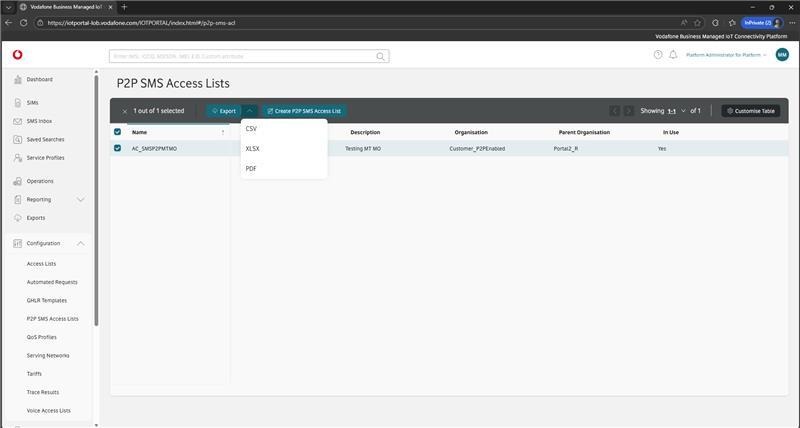Open Dashboard from the sidebar
The width and height of the screenshot is (800, 428).
pyautogui.click(x=39, y=79)
